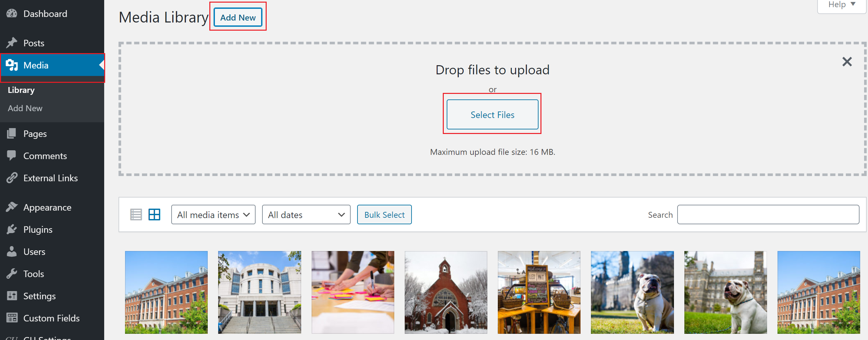Click the Dashboard gauge icon
Screen dimensions: 868x340
pyautogui.click(x=12, y=13)
